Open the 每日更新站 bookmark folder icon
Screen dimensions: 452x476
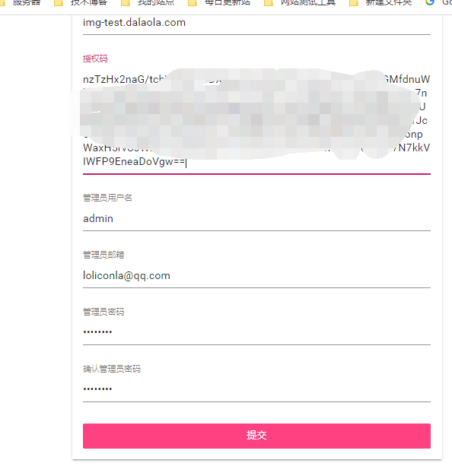[193, 3]
